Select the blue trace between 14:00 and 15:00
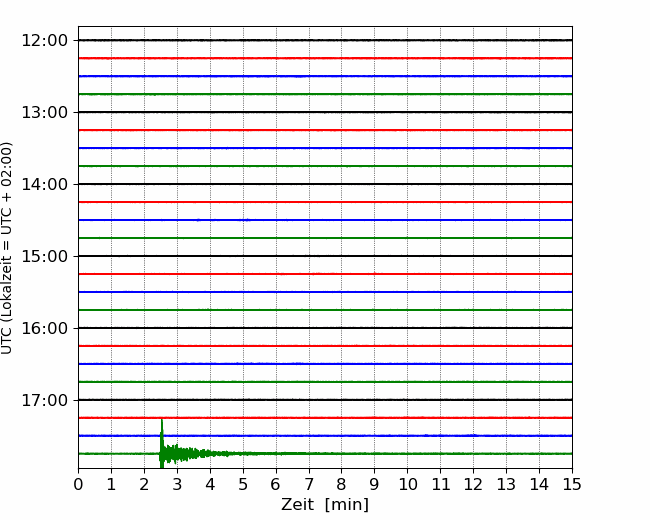 tap(325, 220)
